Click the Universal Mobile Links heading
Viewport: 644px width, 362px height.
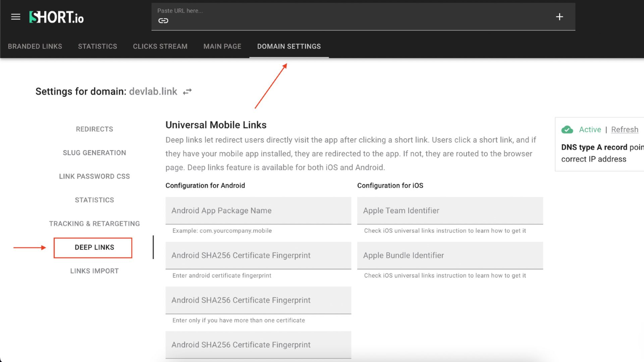(216, 125)
